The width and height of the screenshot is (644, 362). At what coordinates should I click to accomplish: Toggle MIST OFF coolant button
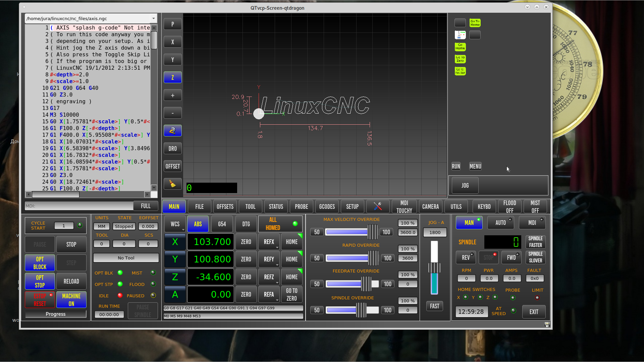click(535, 206)
